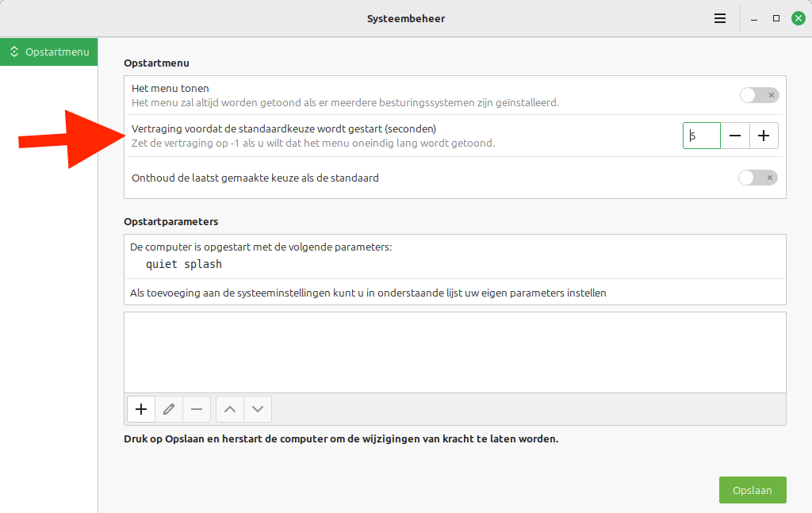
Task: Move the parameter up with the up chevron
Action: (230, 409)
